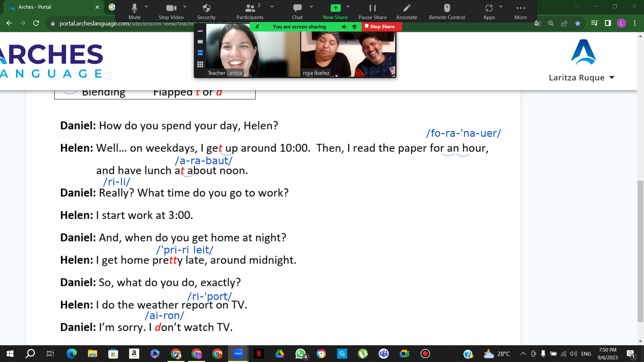Expand Participants options arrow
The image size is (644, 362).
pyautogui.click(x=272, y=6)
